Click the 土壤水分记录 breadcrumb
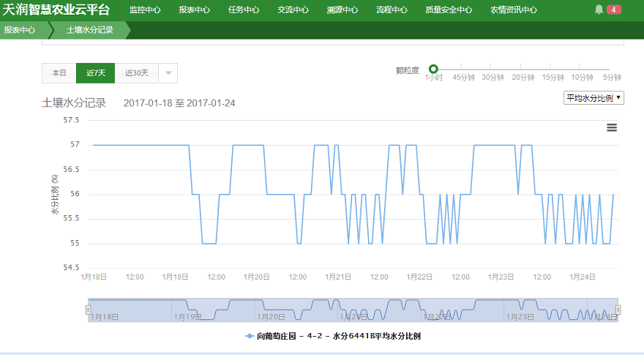The width and height of the screenshot is (644, 355). [89, 31]
